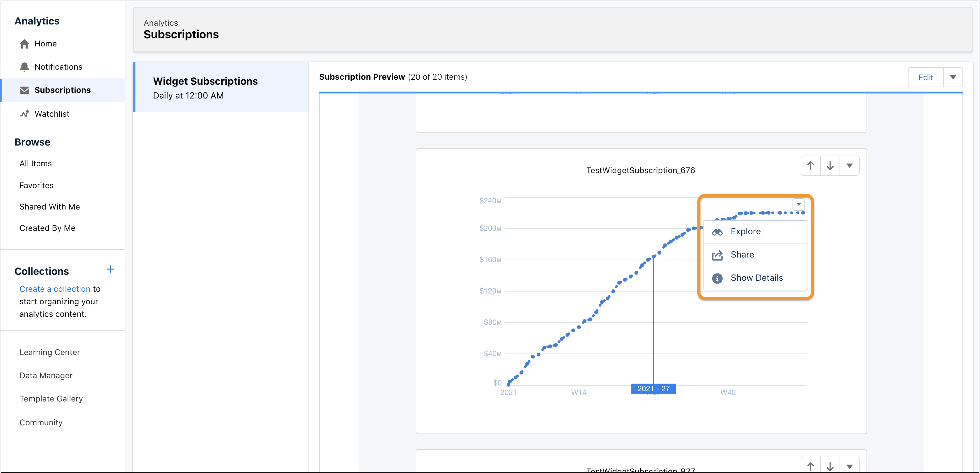980x473 pixels.
Task: Click the $240M axis value
Action: [490, 200]
